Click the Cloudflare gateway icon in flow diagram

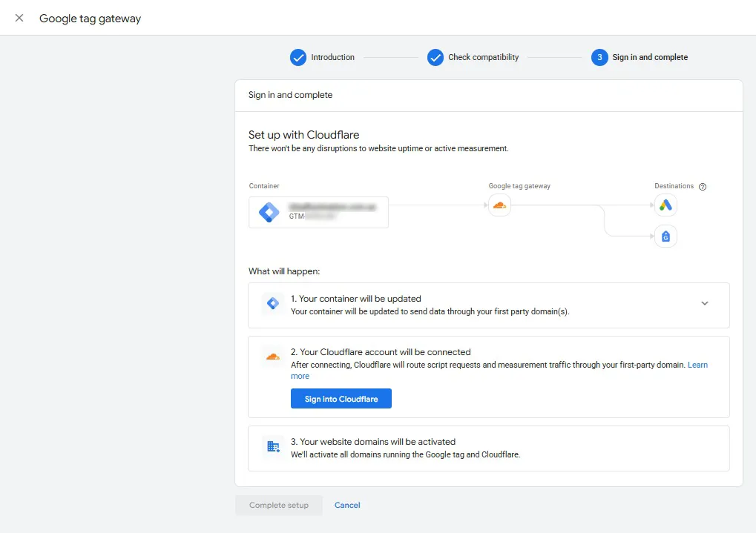point(499,205)
